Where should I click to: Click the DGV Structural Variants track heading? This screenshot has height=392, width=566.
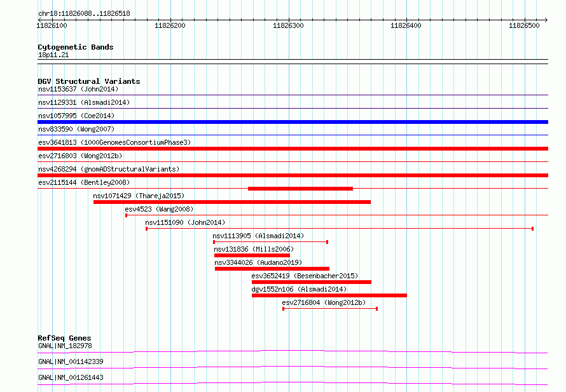coord(89,81)
